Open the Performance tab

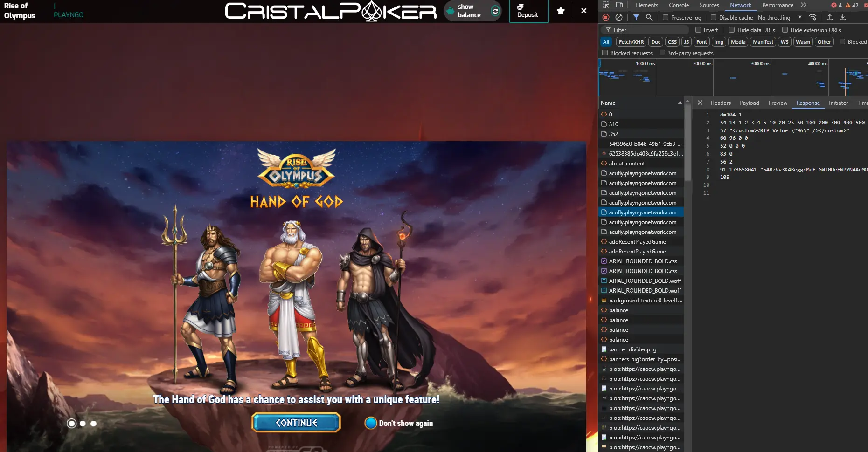point(778,5)
